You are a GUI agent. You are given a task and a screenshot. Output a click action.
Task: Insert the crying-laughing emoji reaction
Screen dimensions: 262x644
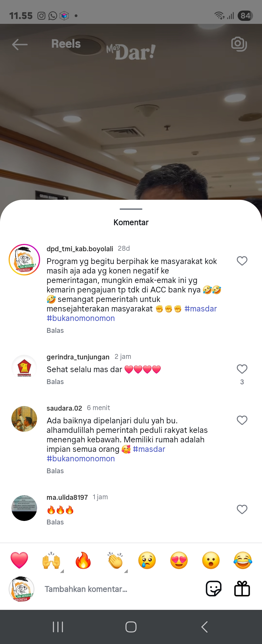coord(243,560)
